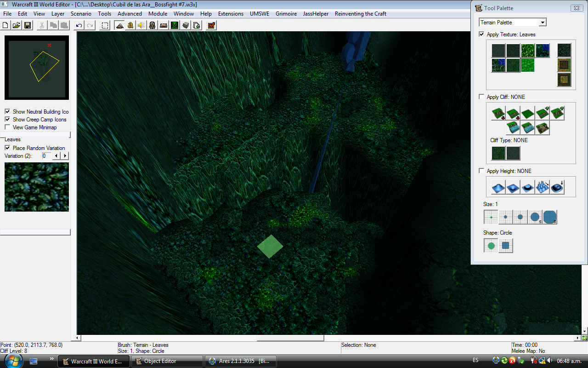Switch to Ares taskbar window

coord(241,361)
